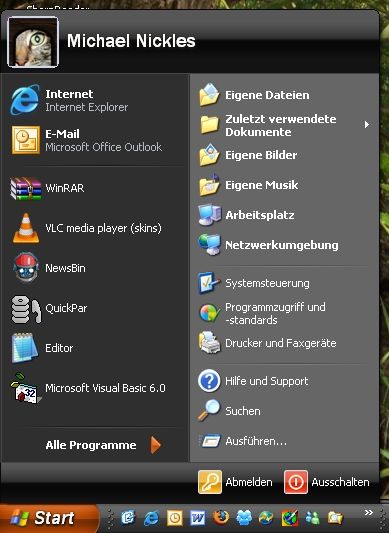Screen dimensions: 389x533
Task: Click folder explorer quick launch icon
Action: (336, 518)
